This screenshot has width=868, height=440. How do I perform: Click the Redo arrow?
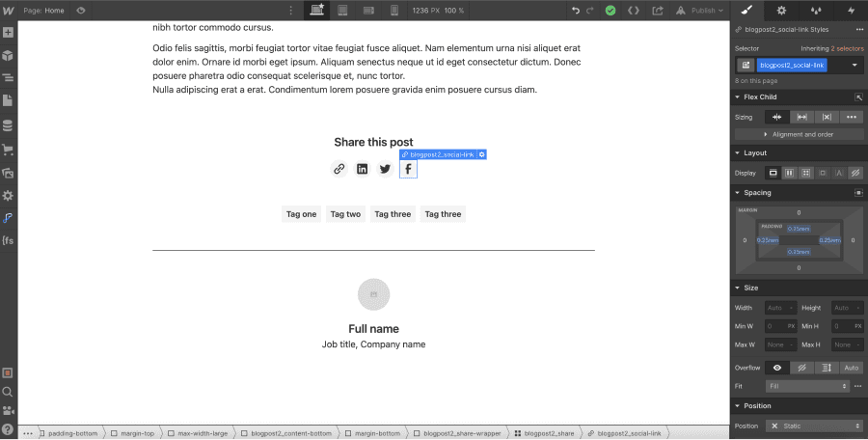[x=590, y=10]
